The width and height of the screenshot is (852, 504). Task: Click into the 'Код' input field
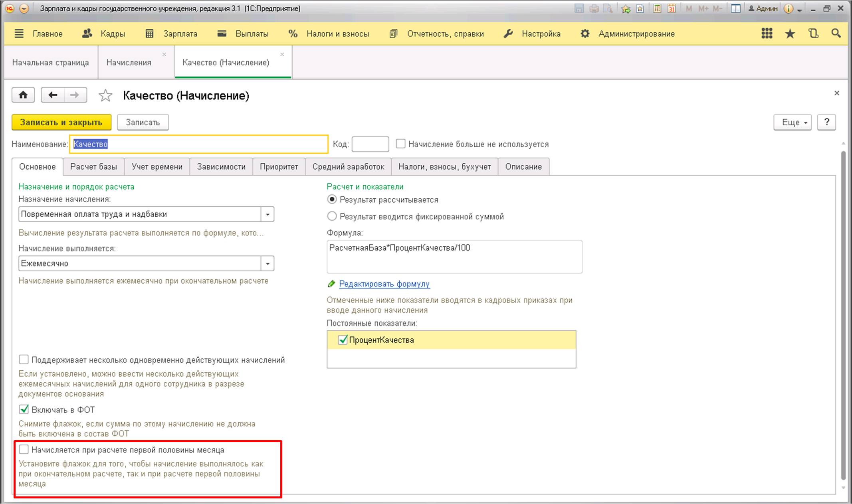click(370, 144)
